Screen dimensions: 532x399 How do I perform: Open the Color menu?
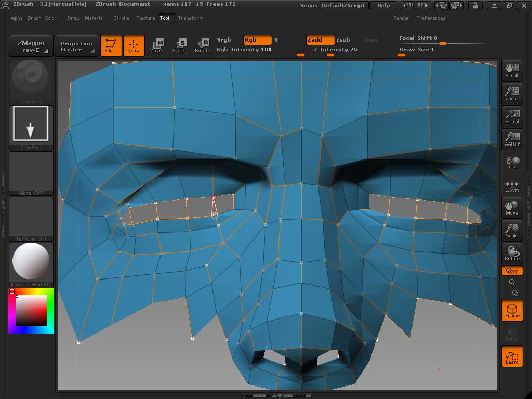(51, 18)
